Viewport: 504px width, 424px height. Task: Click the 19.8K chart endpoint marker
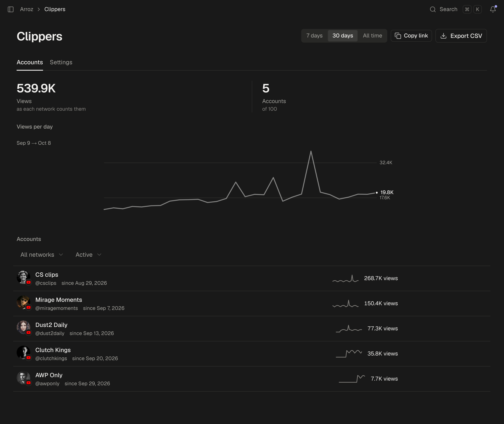[x=376, y=193]
